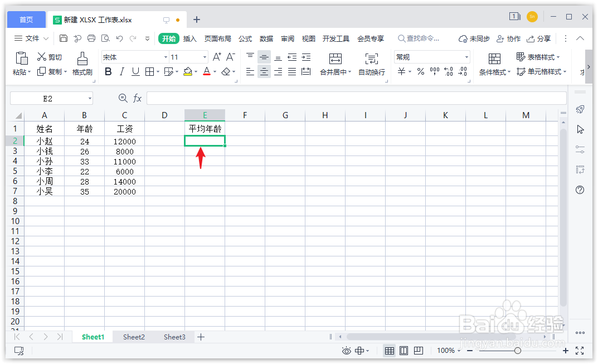The width and height of the screenshot is (598, 364).
Task: Open the font name dropdown 宋体
Action: 166,57
